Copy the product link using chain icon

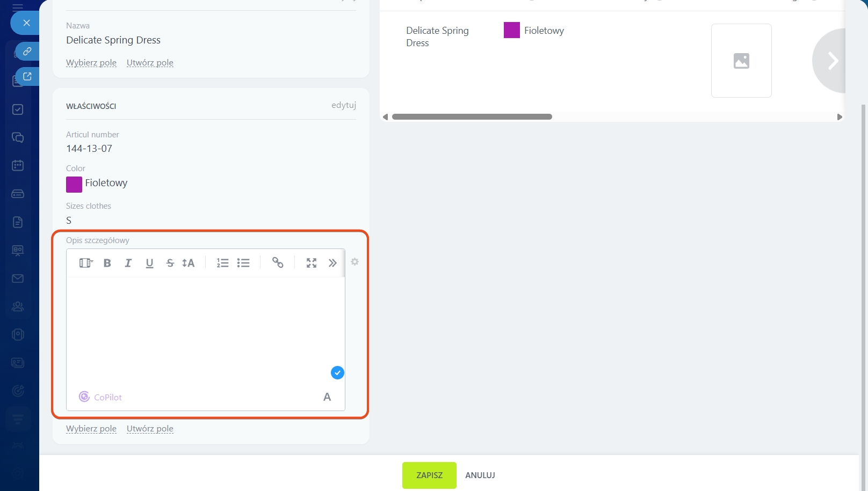pyautogui.click(x=27, y=51)
